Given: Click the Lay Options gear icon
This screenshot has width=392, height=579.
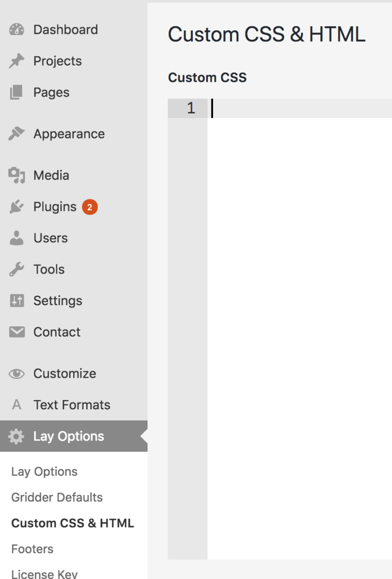Looking at the screenshot, I should (17, 437).
